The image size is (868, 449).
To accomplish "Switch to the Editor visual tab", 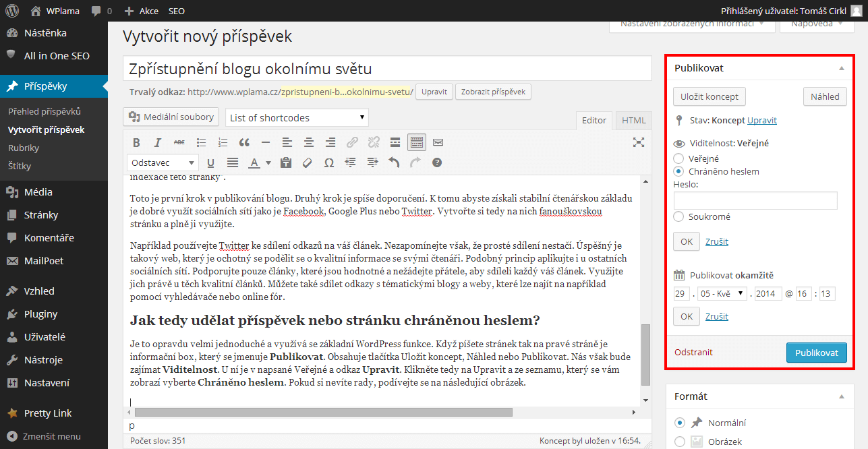I will pyautogui.click(x=594, y=120).
